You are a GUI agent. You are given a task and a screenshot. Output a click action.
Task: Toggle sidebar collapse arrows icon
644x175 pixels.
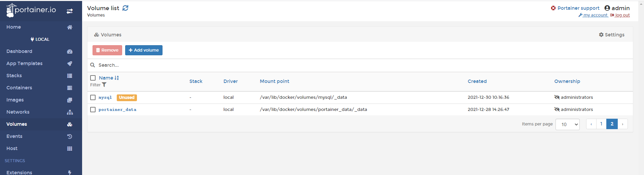(70, 11)
